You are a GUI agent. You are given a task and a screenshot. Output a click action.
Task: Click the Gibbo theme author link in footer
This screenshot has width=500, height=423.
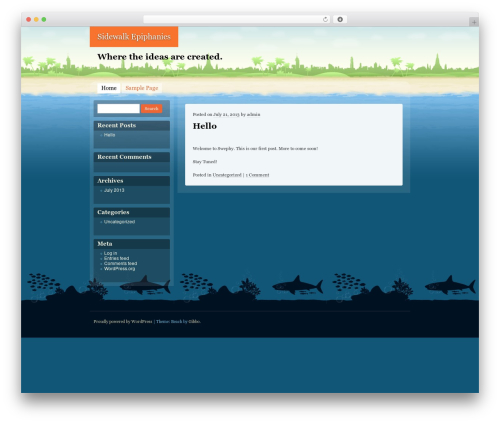point(194,322)
